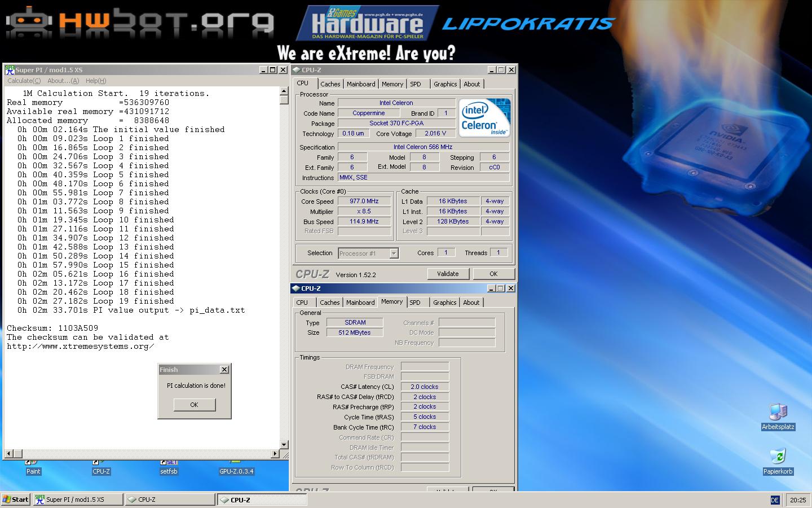Click the Intel Celeron inside logo

484,117
